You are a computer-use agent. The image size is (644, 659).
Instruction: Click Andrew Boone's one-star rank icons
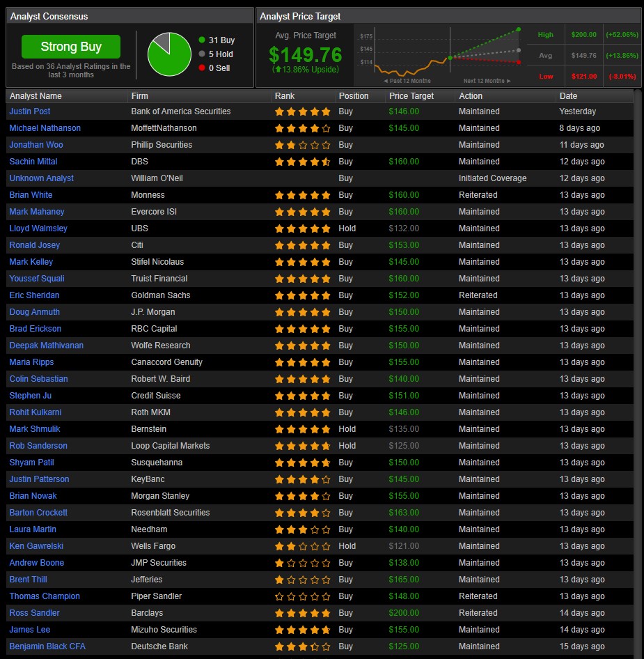tap(302, 563)
